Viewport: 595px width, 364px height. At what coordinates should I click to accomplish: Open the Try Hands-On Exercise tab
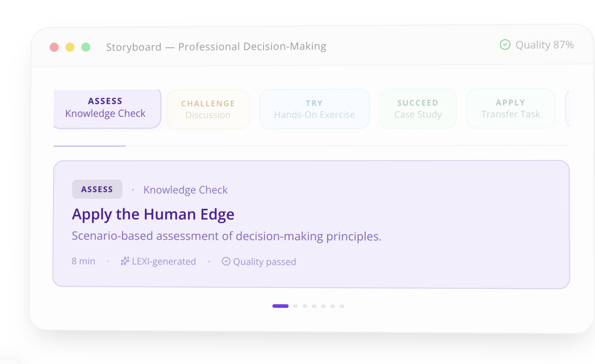[314, 109]
